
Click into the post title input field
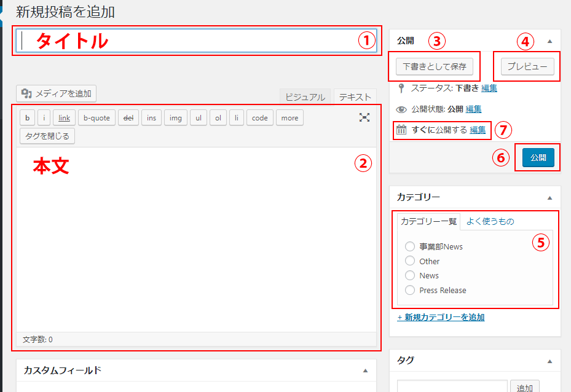pyautogui.click(x=196, y=41)
